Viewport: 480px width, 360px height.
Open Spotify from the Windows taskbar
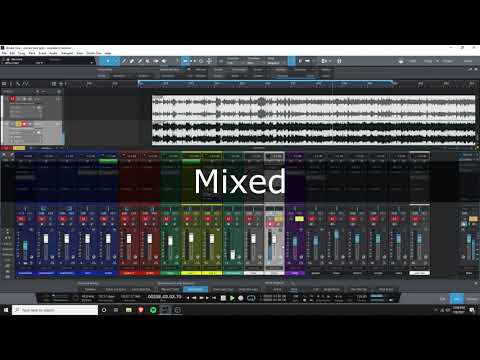[x=153, y=310]
